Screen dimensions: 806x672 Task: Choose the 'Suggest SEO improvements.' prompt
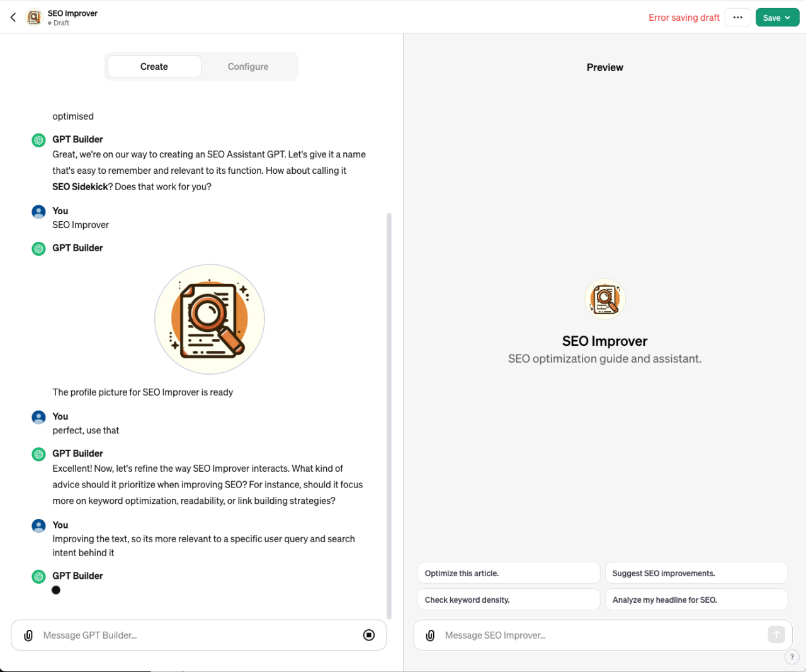[696, 573]
